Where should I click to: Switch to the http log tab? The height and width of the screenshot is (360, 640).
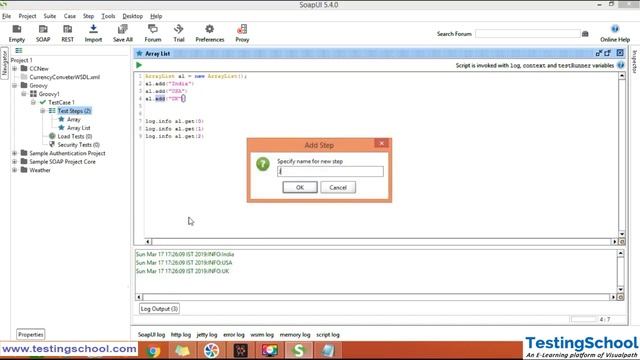coord(181,335)
